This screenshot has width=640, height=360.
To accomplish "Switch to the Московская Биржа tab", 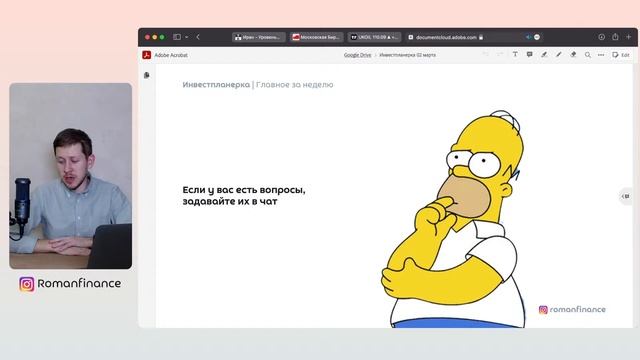I will click(x=317, y=37).
